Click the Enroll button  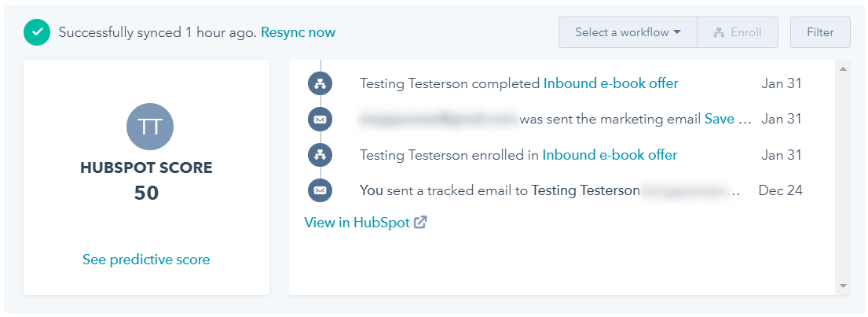738,33
